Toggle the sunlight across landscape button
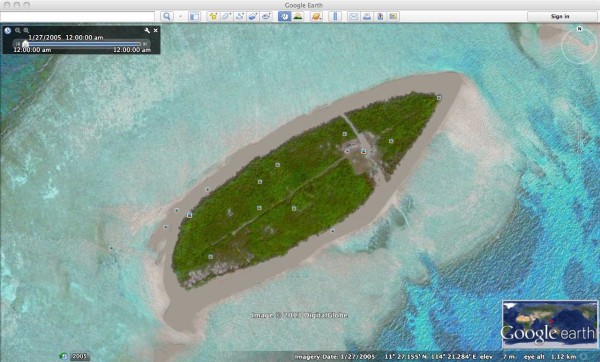This screenshot has height=362, width=600. tap(298, 16)
